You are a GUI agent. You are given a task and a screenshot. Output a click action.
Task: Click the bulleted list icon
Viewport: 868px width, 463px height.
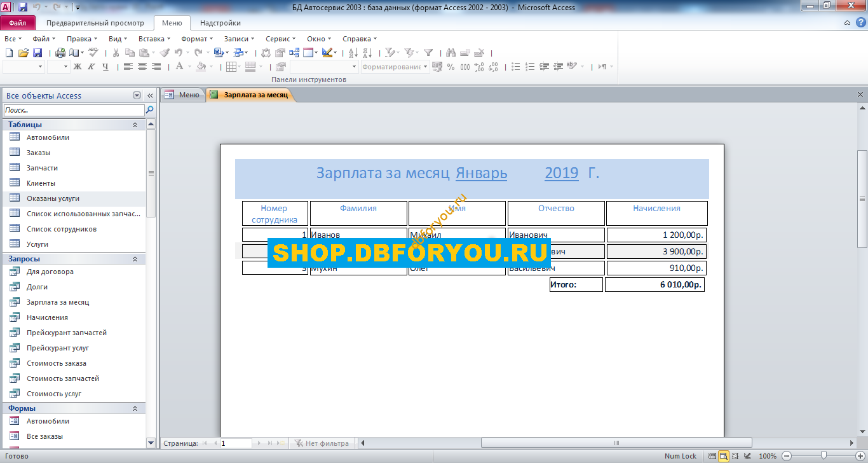[515, 67]
